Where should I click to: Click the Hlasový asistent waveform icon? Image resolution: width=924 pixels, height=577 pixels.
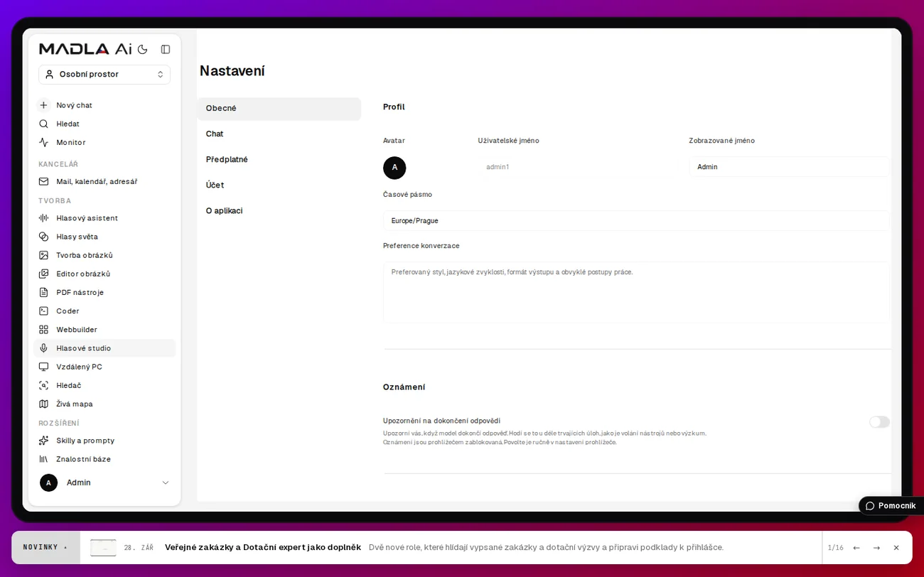click(x=43, y=218)
